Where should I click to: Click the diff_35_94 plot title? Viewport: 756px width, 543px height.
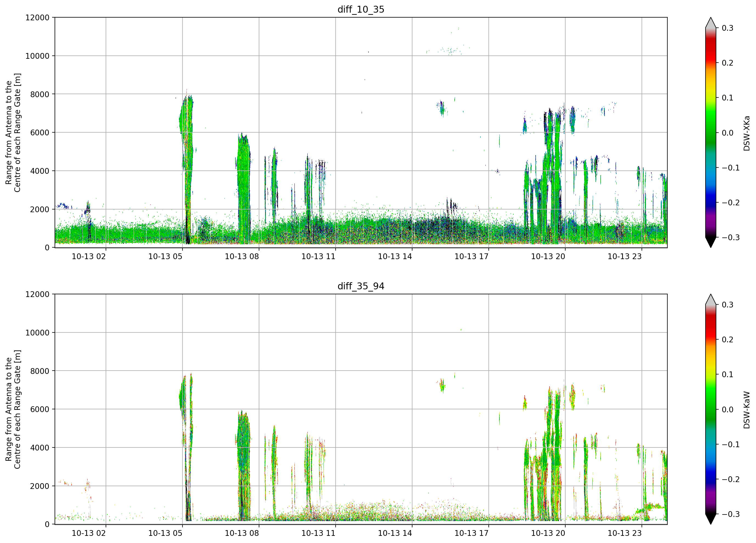(361, 286)
